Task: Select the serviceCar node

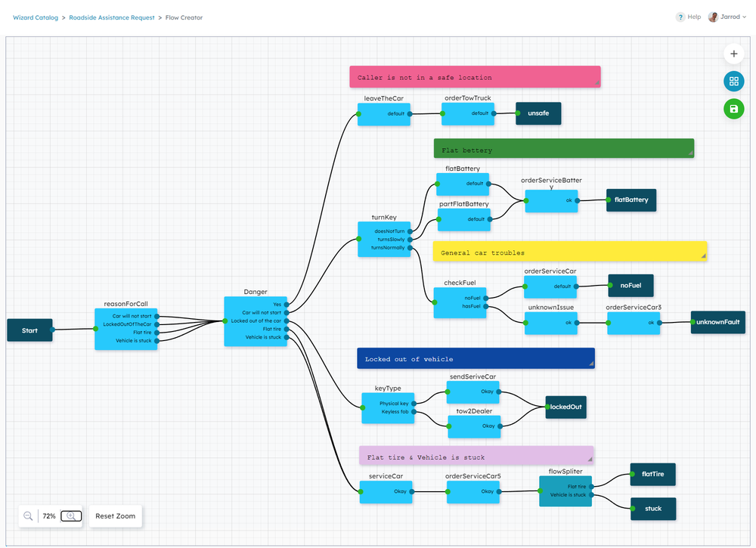Action: (386, 491)
